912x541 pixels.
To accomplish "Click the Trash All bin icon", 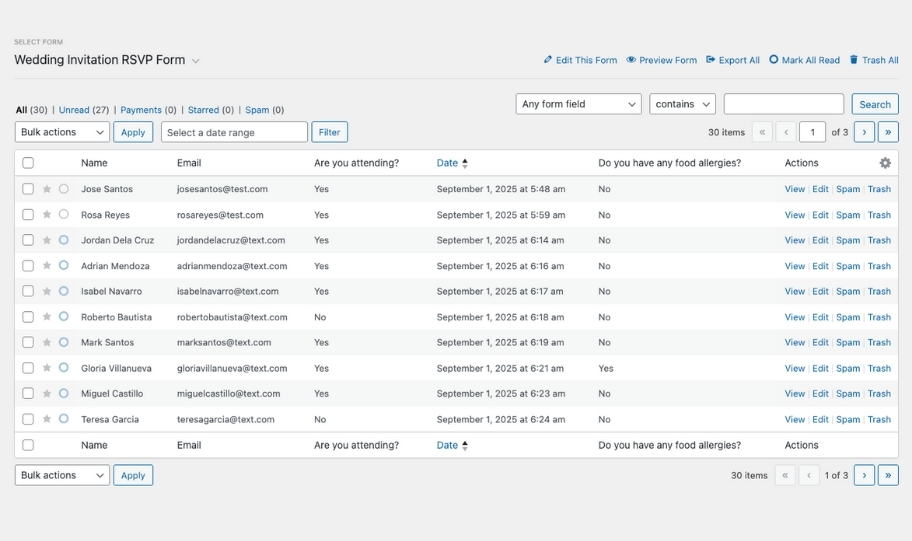I will click(x=854, y=60).
